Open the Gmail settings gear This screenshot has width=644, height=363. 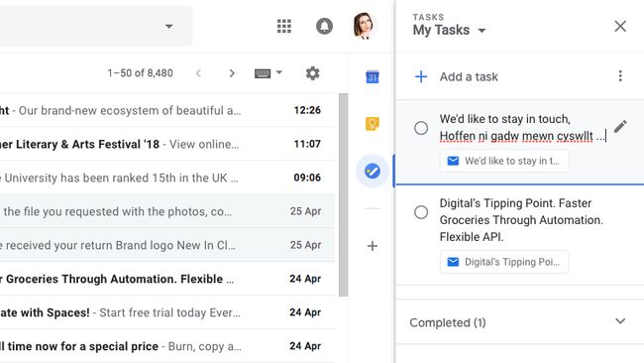[312, 73]
